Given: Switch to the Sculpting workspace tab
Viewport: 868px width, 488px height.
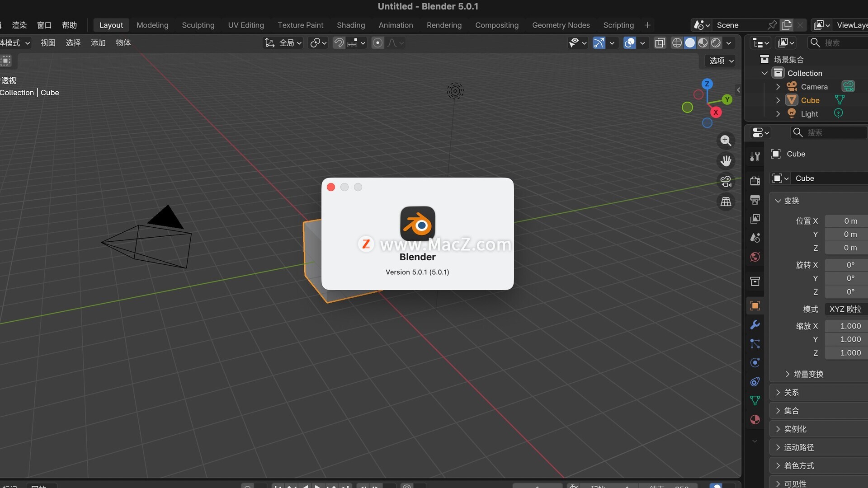Looking at the screenshot, I should pos(198,25).
